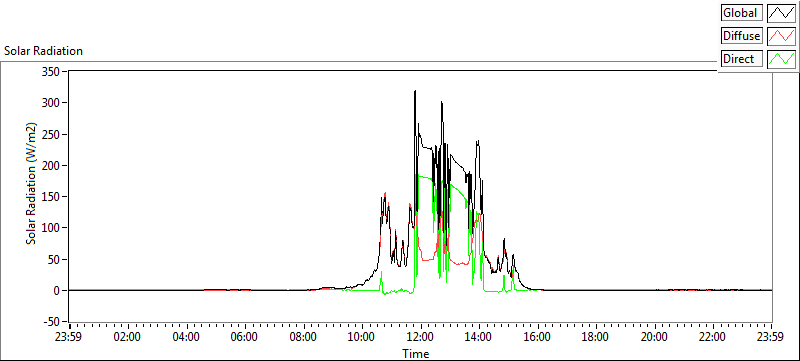This screenshot has height=361, width=800.
Task: Click the 08:00 time axis label
Action: click(x=304, y=337)
